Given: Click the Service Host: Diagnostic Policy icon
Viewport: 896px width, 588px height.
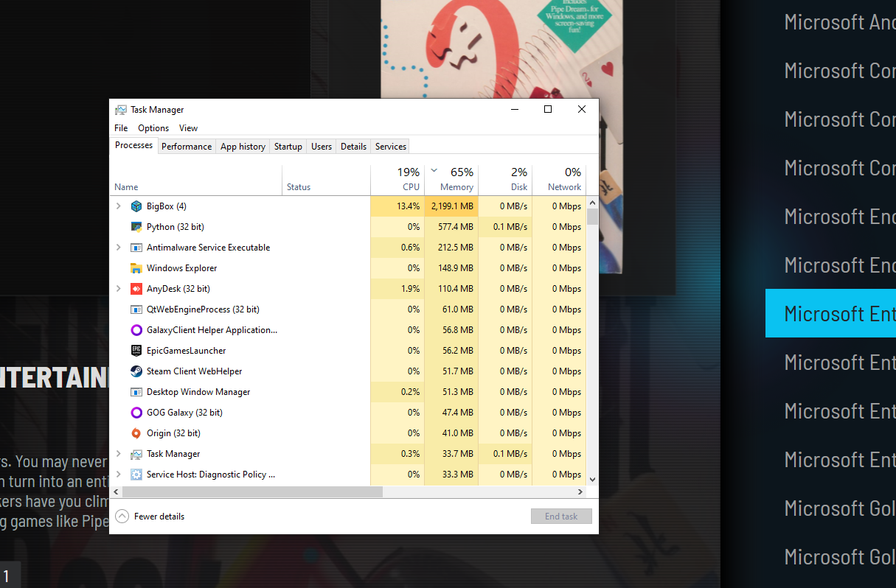Looking at the screenshot, I should [136, 475].
